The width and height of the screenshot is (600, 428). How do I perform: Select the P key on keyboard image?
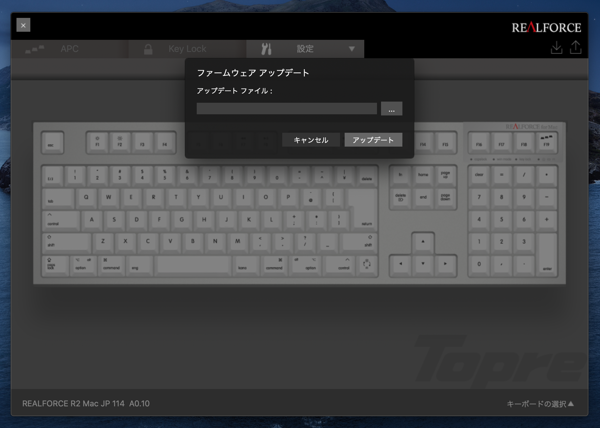click(x=288, y=197)
